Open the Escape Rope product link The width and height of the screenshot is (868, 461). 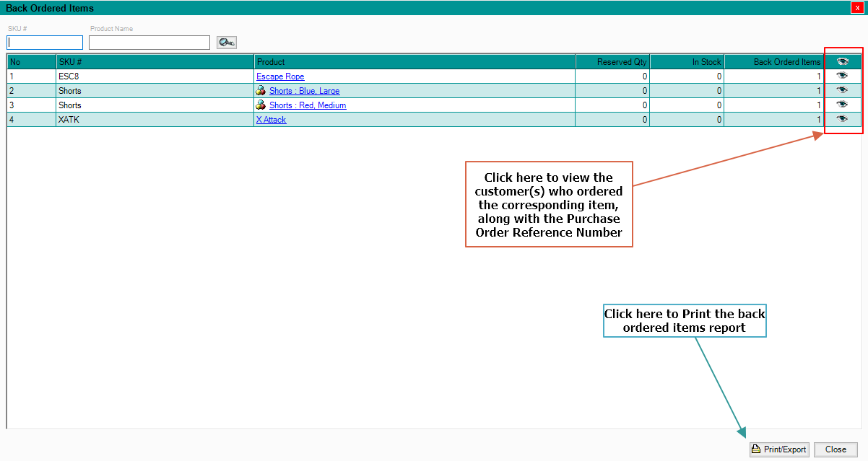(x=280, y=76)
